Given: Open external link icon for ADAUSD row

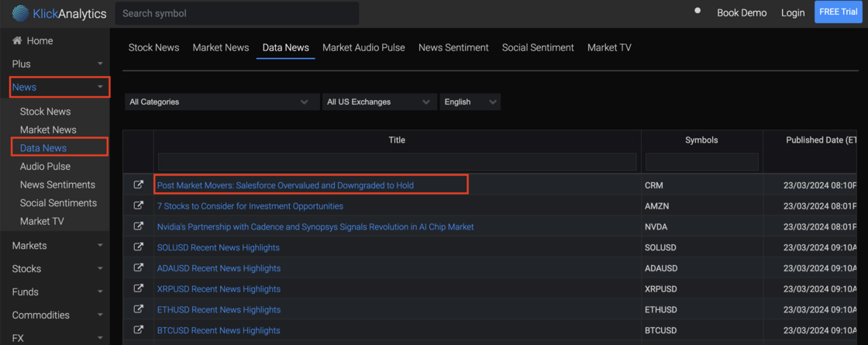Looking at the screenshot, I should [x=139, y=267].
